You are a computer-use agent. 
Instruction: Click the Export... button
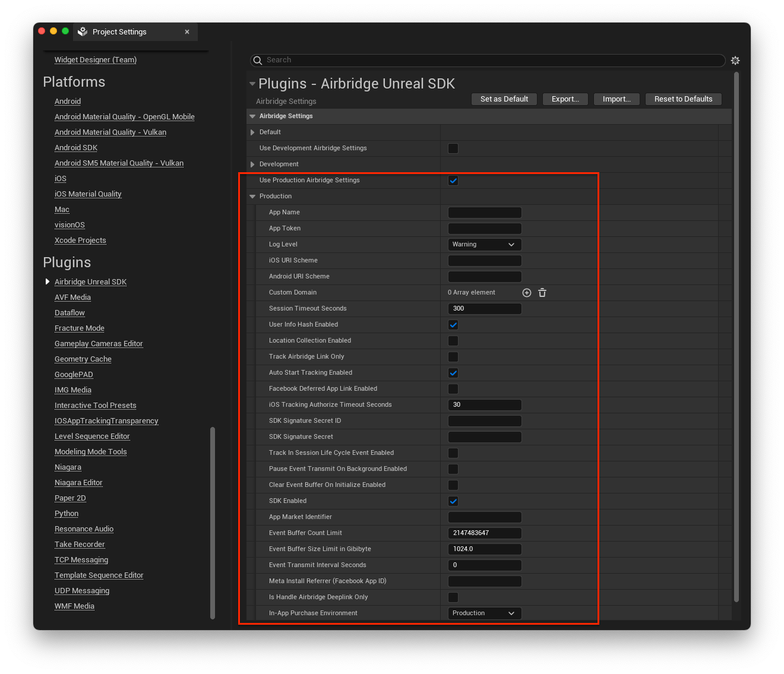click(x=565, y=99)
